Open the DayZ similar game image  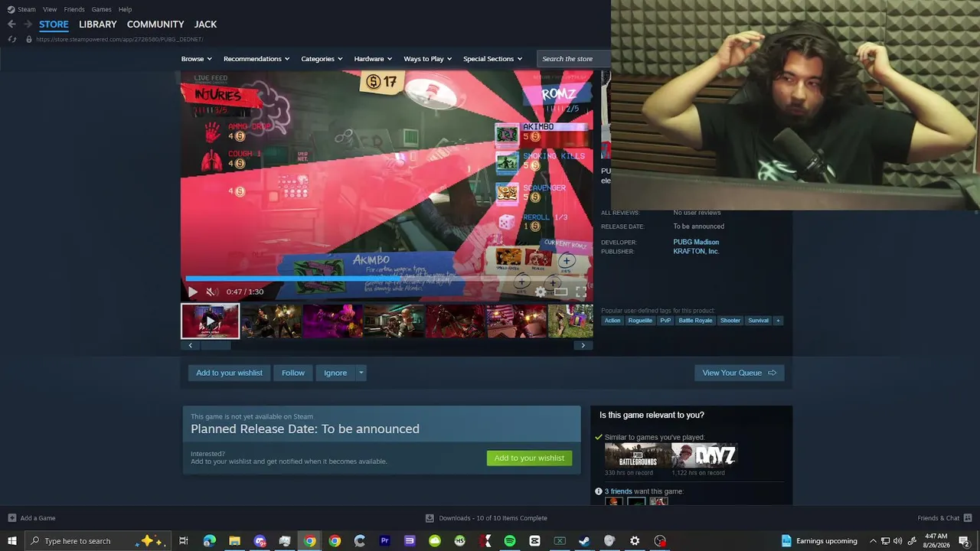704,455
